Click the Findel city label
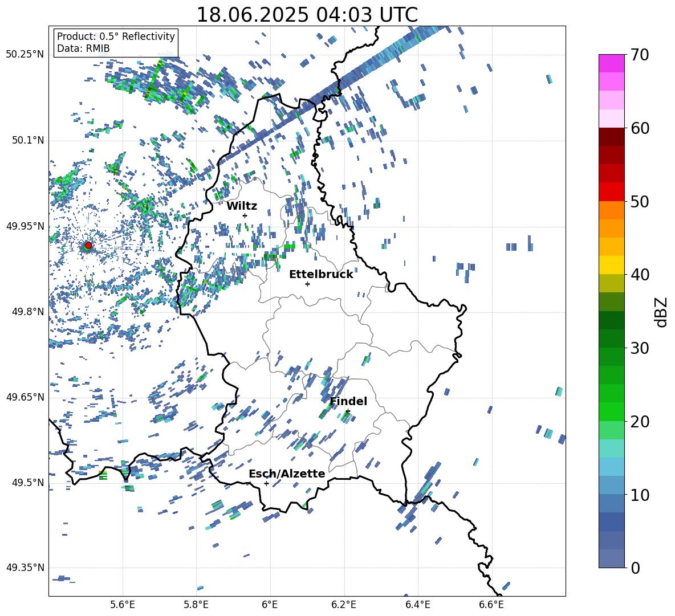675x616 pixels. (348, 401)
